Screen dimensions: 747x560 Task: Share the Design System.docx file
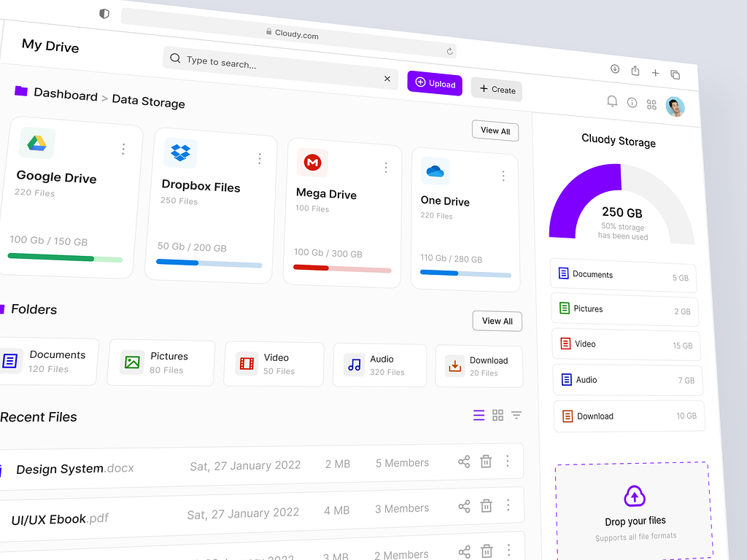[464, 462]
